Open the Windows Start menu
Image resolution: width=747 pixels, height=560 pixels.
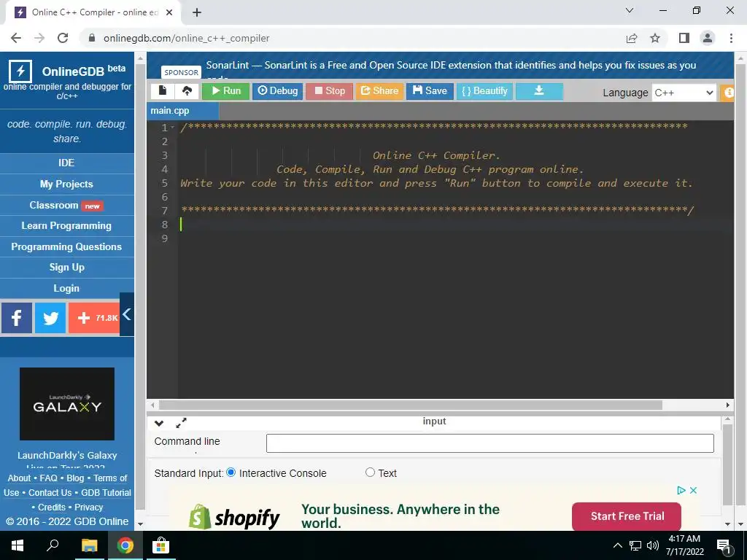[x=18, y=545]
